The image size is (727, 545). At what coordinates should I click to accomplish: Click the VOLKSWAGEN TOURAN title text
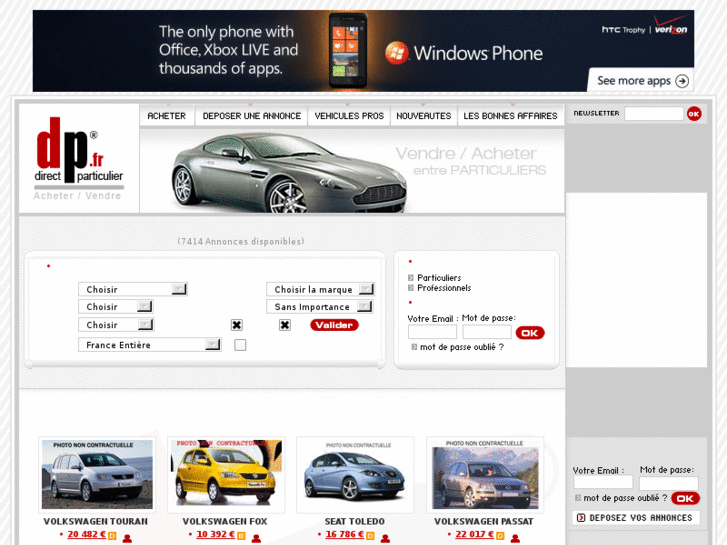(x=96, y=521)
